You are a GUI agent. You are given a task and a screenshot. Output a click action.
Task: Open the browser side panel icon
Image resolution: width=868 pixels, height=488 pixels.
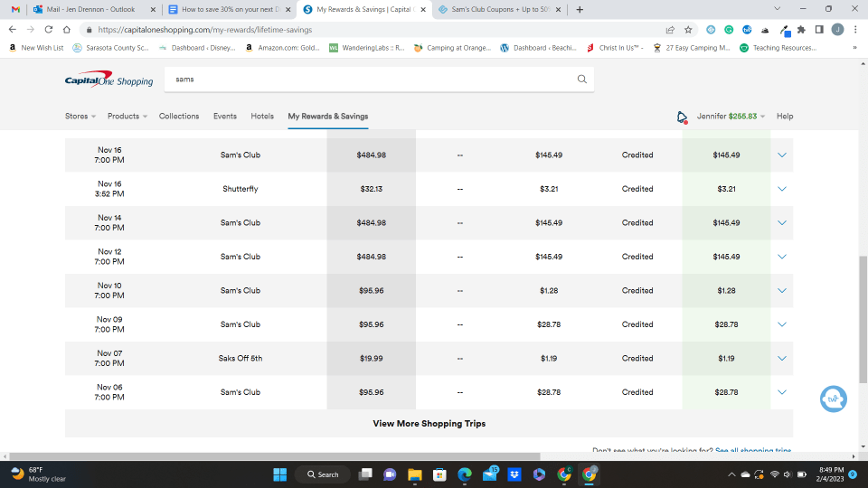(819, 29)
